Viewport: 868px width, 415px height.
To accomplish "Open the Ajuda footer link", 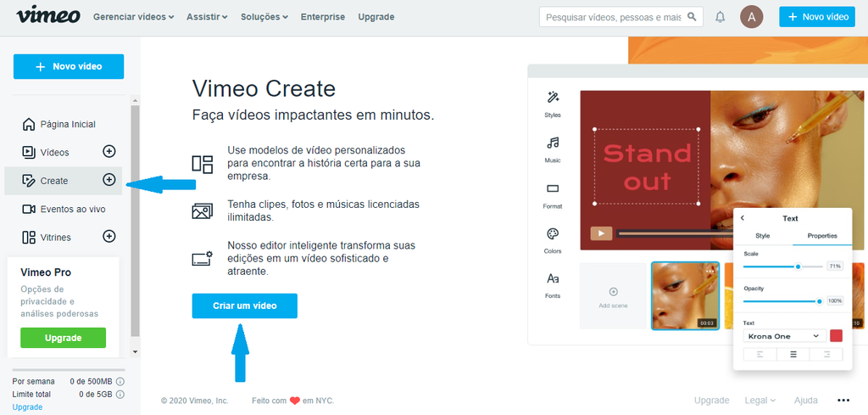I will pos(805,400).
